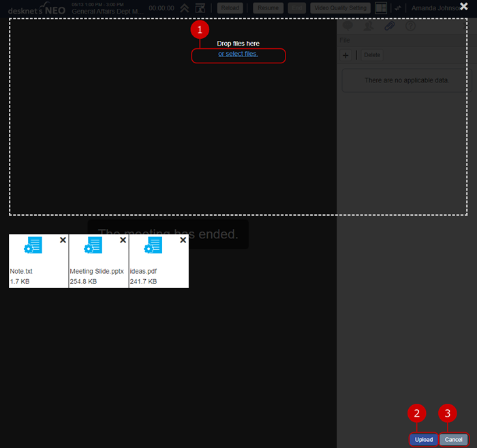
Task: Click the End button
Action: pyautogui.click(x=297, y=8)
